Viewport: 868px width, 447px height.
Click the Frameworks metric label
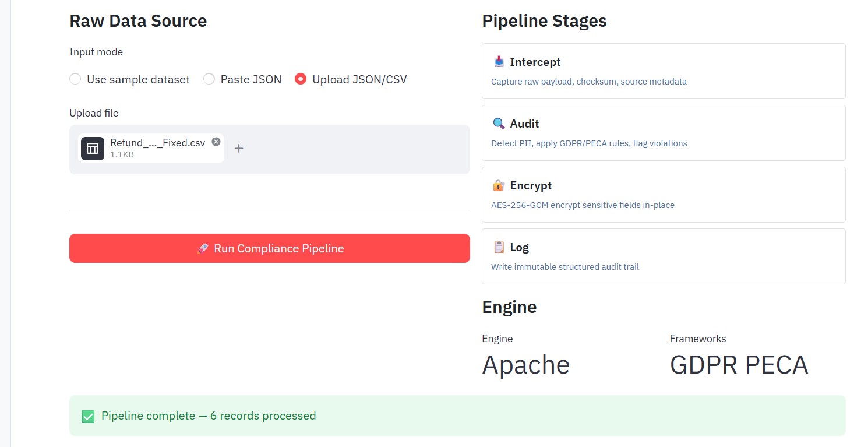[x=698, y=339]
